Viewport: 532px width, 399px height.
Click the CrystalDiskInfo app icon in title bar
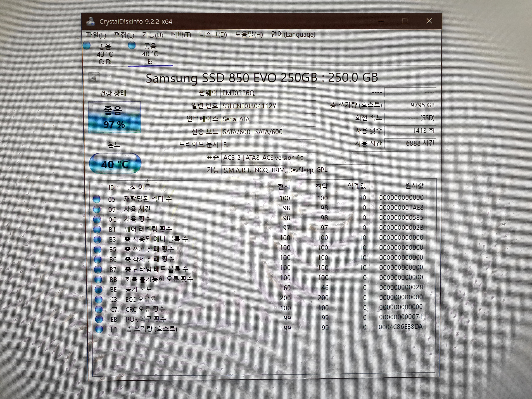click(90, 21)
